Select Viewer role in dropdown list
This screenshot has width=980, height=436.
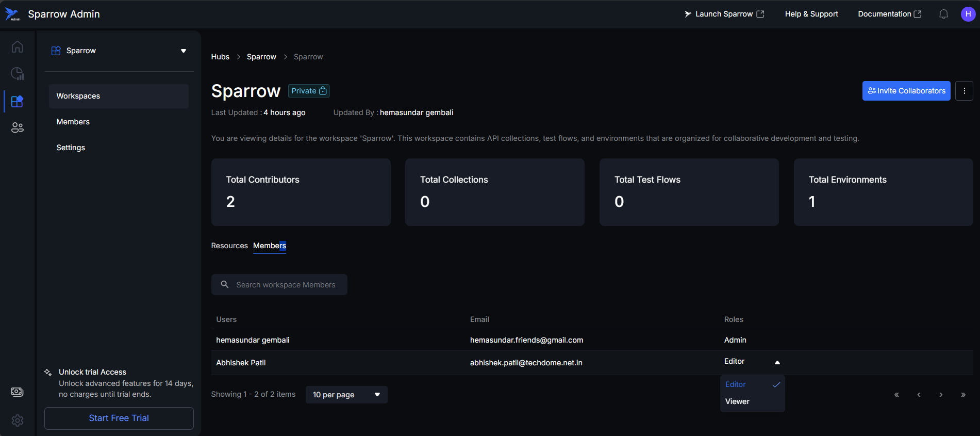tap(737, 401)
